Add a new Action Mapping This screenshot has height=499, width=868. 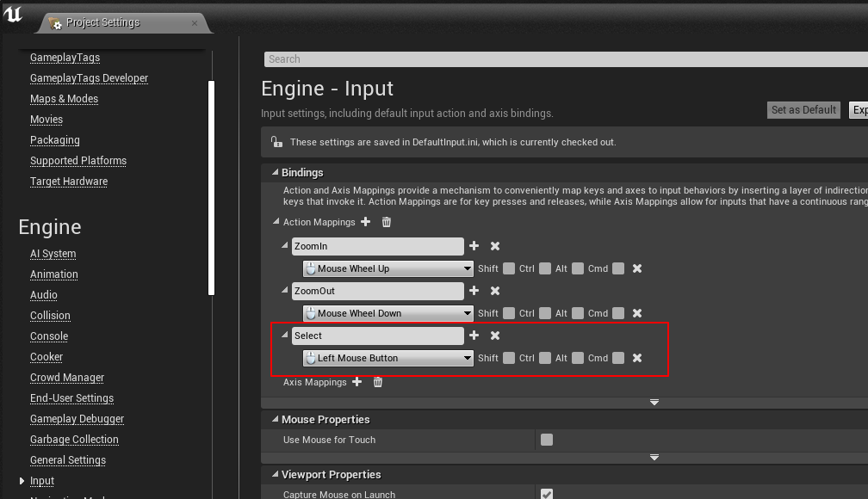(x=365, y=222)
